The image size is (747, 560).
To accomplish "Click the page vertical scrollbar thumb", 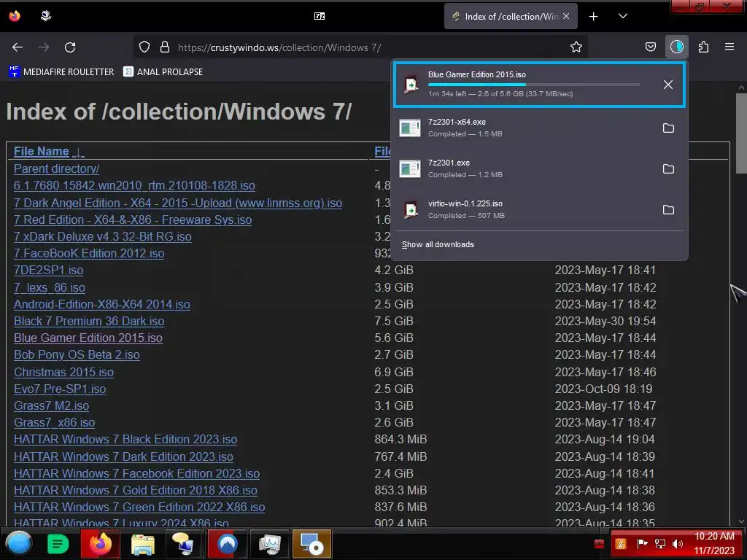I will (741, 133).
